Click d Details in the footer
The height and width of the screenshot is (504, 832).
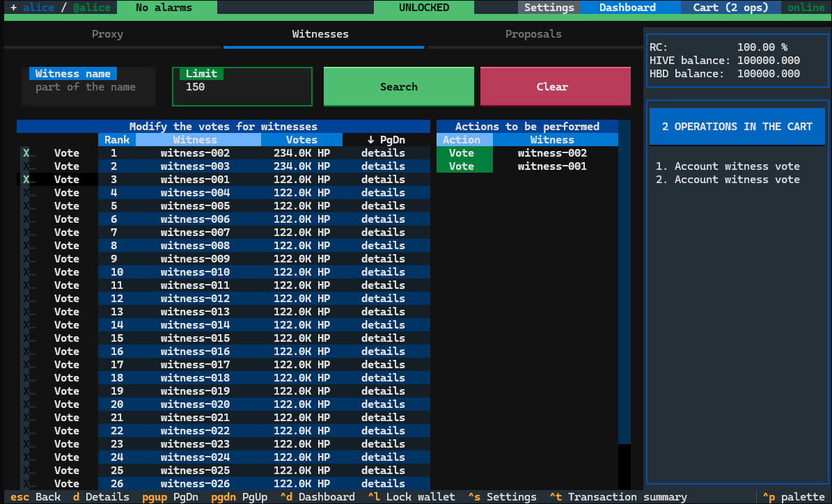101,497
